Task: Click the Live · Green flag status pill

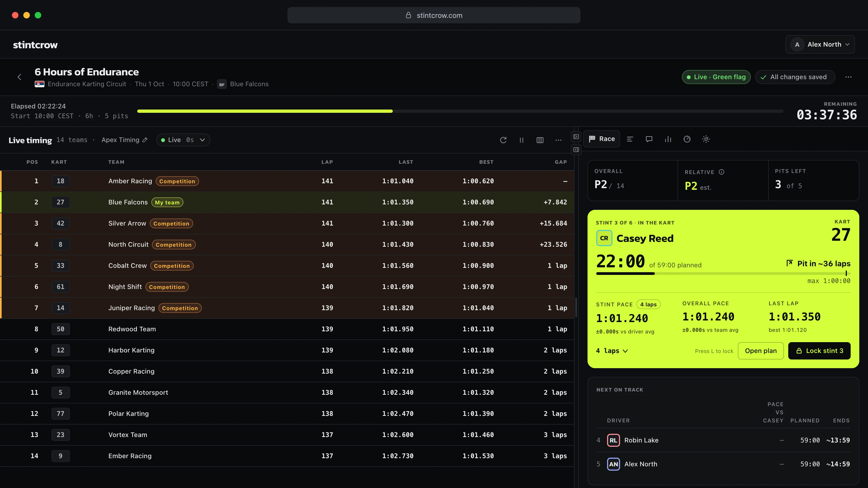Action: [716, 77]
